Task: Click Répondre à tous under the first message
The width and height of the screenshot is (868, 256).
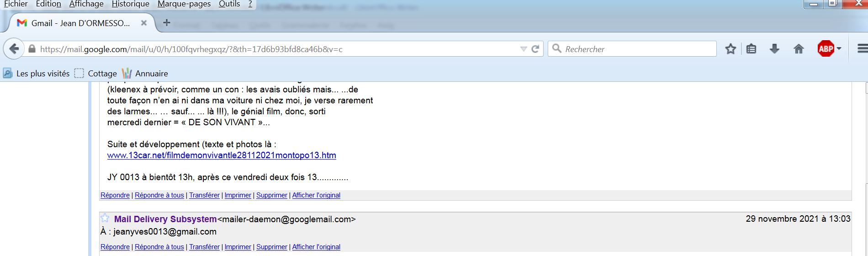Action: pyautogui.click(x=159, y=195)
